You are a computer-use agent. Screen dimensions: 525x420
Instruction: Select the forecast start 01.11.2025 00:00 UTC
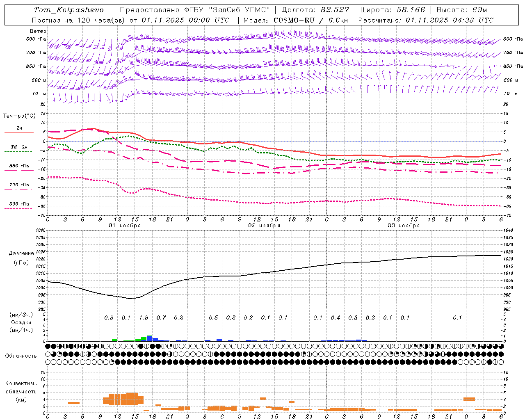click(x=185, y=20)
